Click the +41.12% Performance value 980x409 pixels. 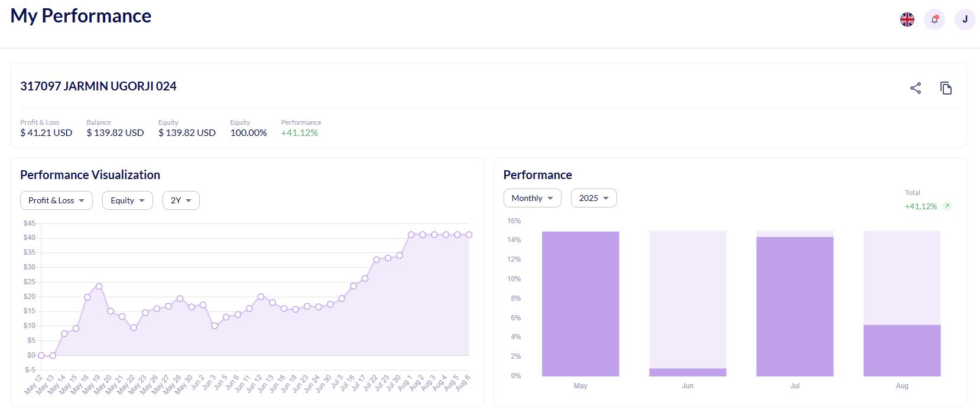click(300, 133)
